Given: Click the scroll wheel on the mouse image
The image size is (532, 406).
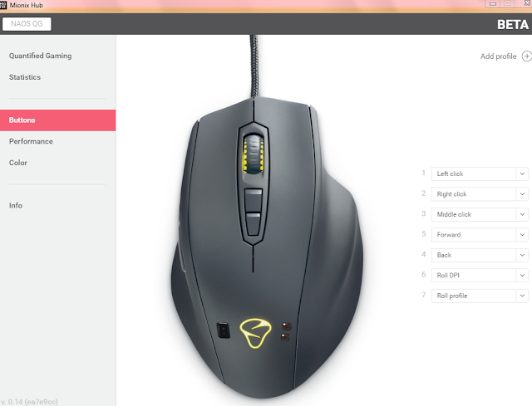Looking at the screenshot, I should point(254,153).
